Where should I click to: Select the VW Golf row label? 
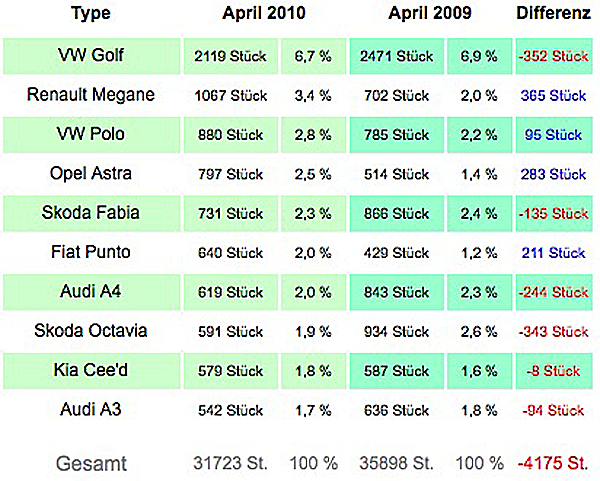click(x=91, y=55)
